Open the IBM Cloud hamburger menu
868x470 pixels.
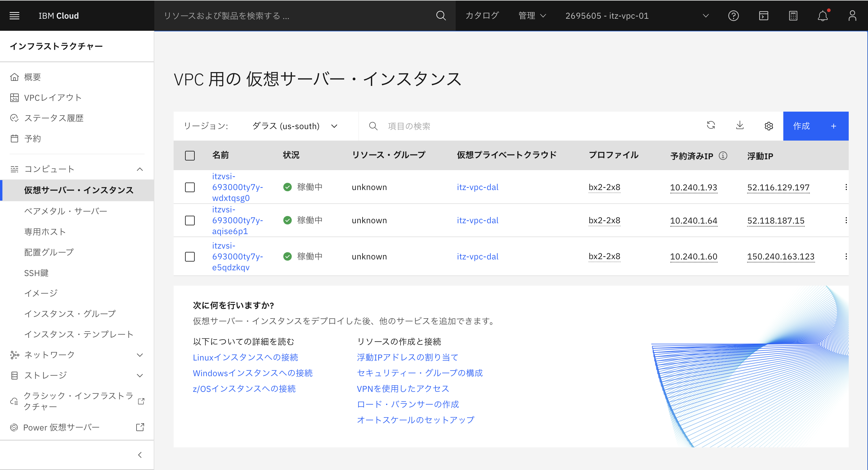[x=14, y=15]
